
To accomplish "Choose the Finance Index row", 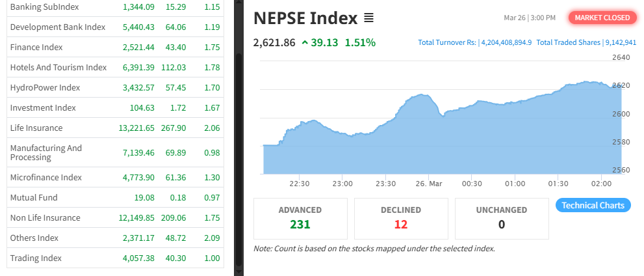I will [116, 48].
